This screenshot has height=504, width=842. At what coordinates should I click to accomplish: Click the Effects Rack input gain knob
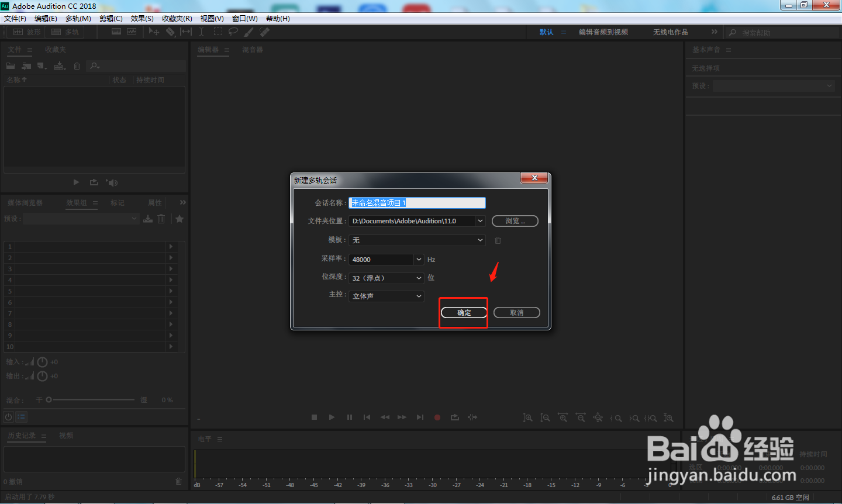point(42,362)
